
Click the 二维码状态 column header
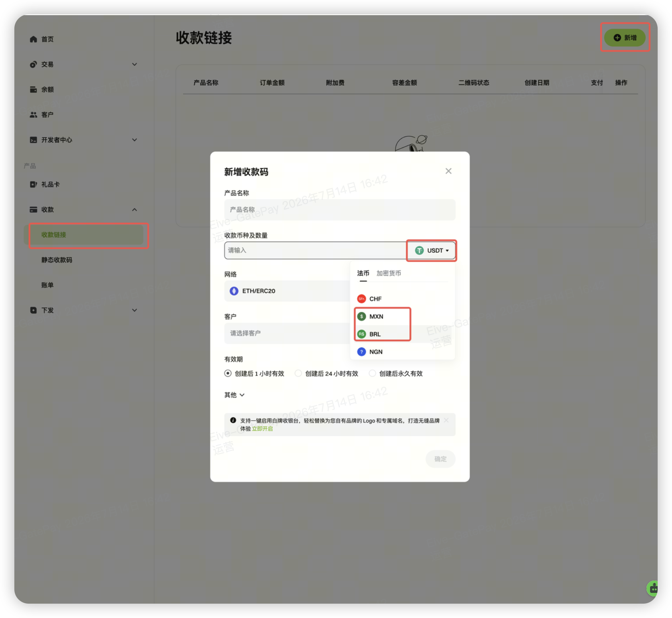(x=474, y=83)
